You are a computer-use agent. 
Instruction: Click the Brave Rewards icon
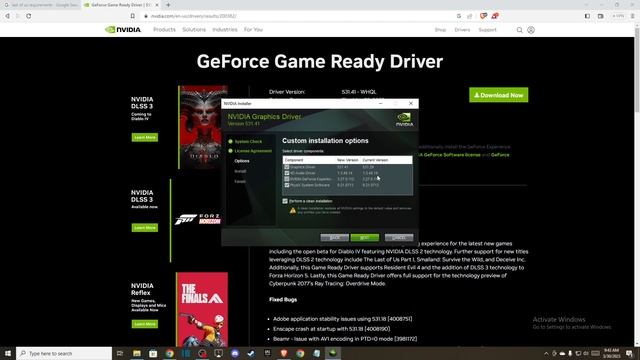tap(495, 16)
